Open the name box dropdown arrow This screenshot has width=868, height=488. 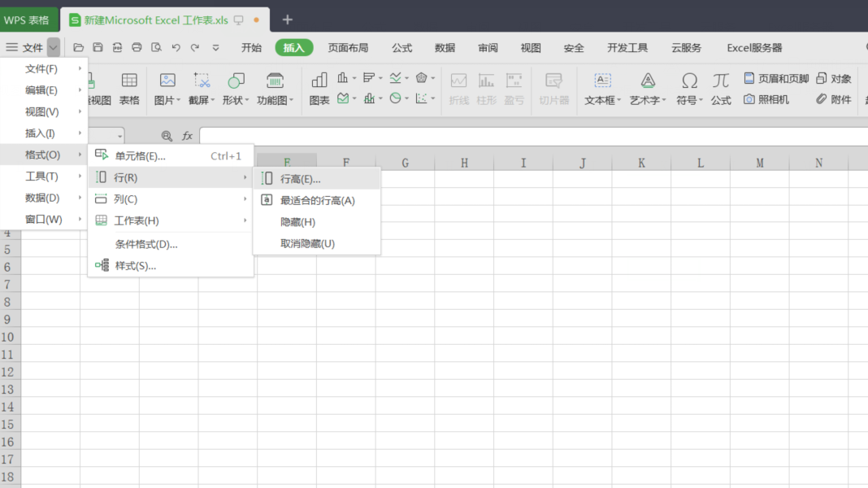point(119,137)
